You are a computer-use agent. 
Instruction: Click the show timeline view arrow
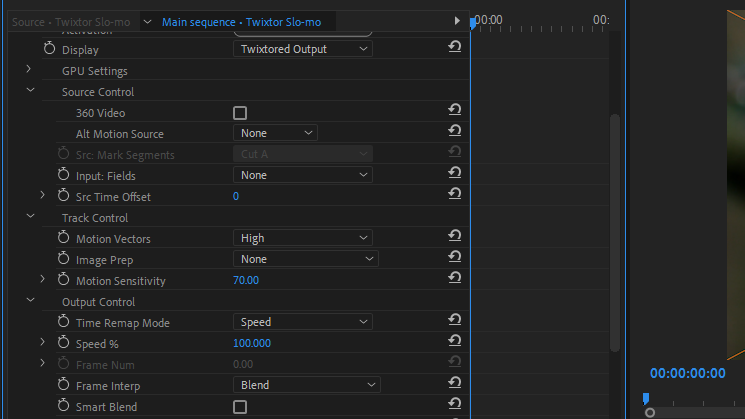tap(457, 20)
